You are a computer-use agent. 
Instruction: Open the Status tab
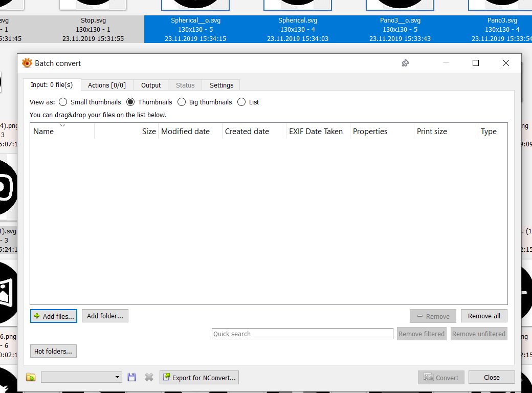tap(185, 85)
